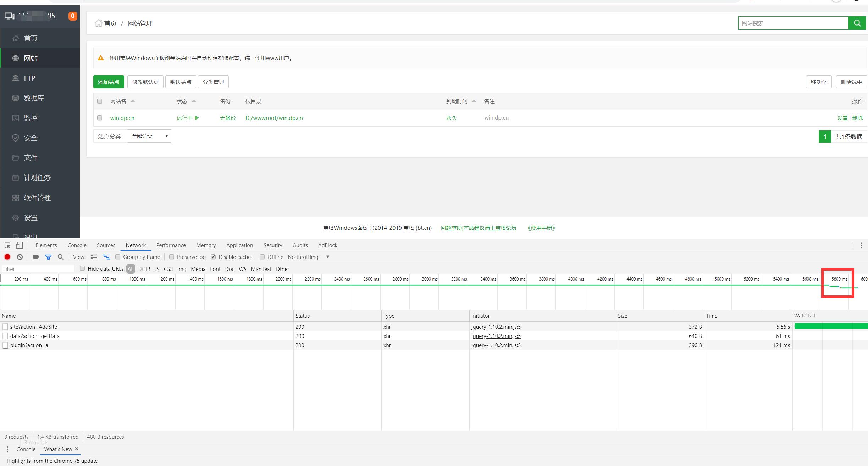Open the Performance tab
The image size is (868, 466).
pos(171,245)
